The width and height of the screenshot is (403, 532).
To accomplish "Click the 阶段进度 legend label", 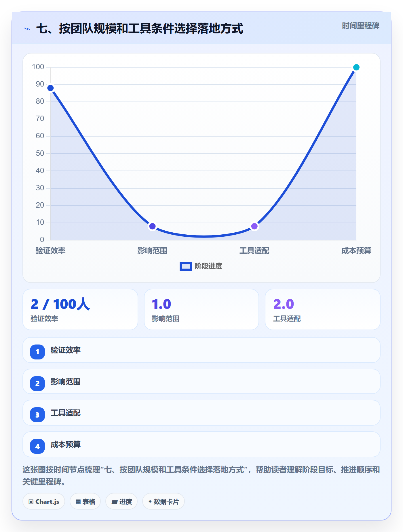I will pos(208,266).
